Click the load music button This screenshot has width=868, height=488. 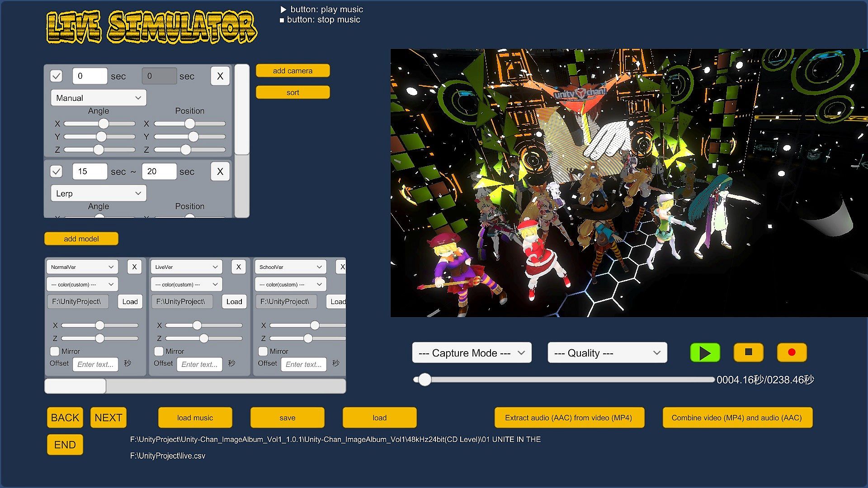click(195, 418)
